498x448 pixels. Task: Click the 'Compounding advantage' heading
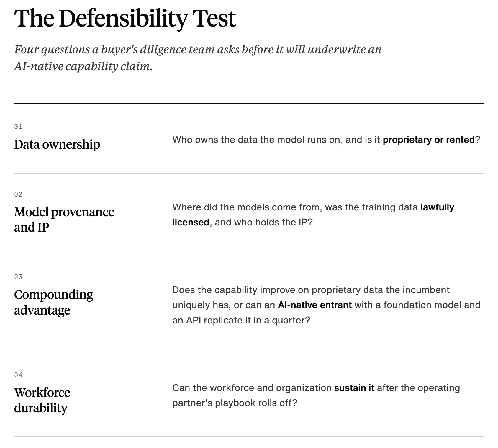click(54, 302)
